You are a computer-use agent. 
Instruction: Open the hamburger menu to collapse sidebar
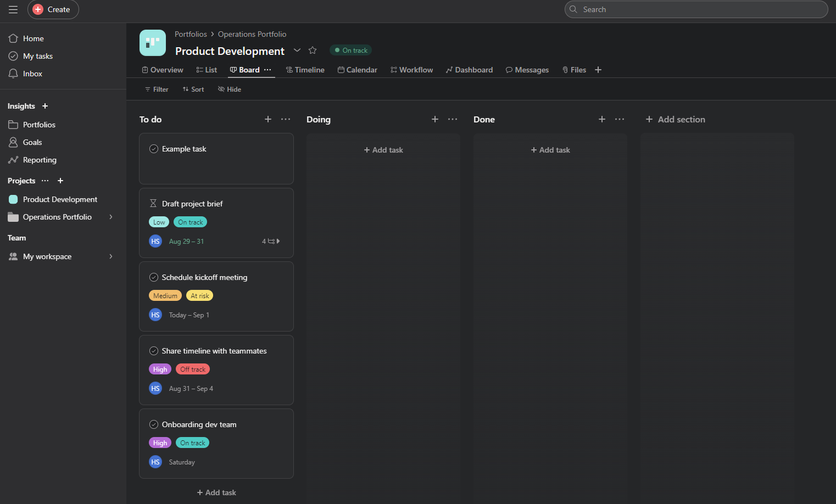[x=13, y=9]
